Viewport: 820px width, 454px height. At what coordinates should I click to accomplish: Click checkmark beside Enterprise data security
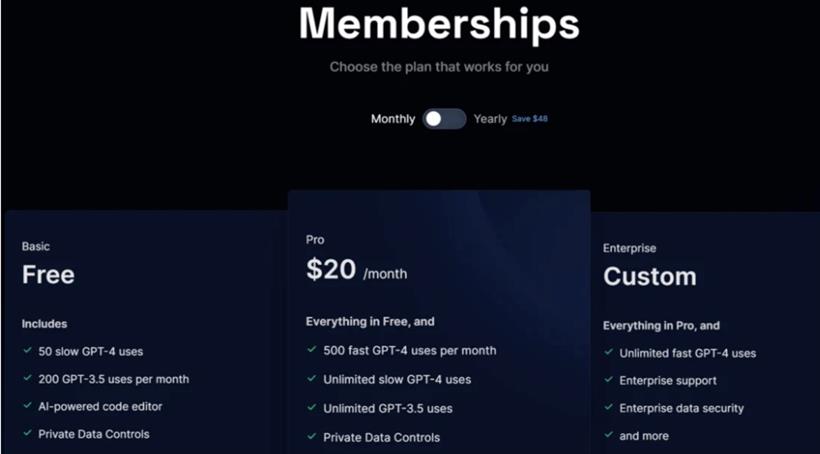pos(608,407)
